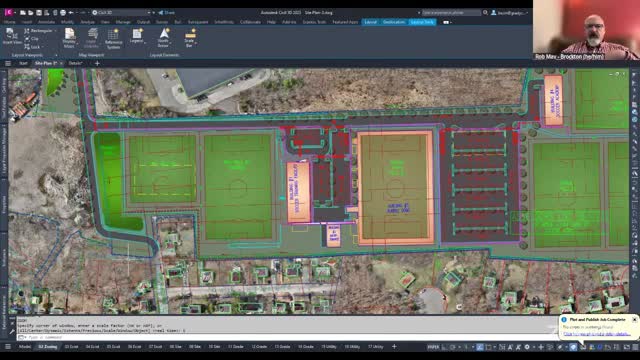Toggle the highlighted isolate objects status icon
The height and width of the screenshot is (360, 640).
pos(573,347)
